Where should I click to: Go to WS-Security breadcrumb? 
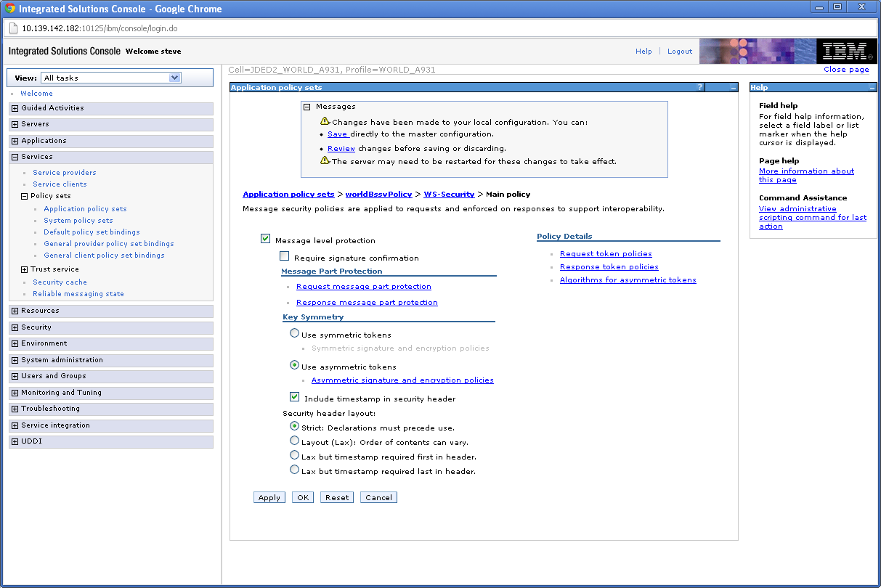pos(449,195)
